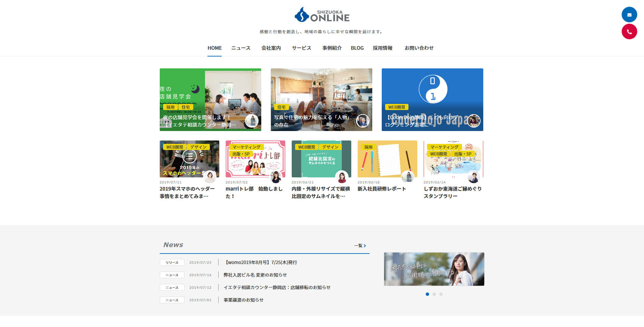Open post title marriトレ部 始動しました！
644x327 pixels.
click(254, 192)
